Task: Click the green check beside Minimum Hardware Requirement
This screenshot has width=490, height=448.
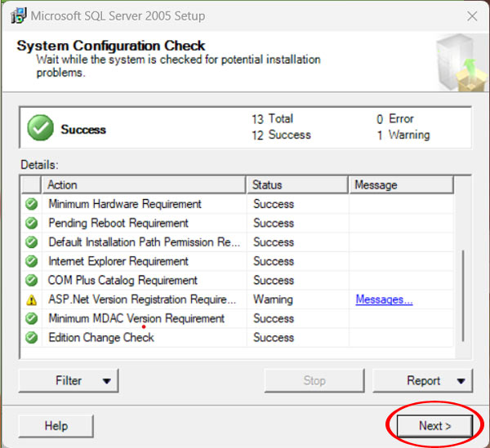Action: [x=32, y=204]
